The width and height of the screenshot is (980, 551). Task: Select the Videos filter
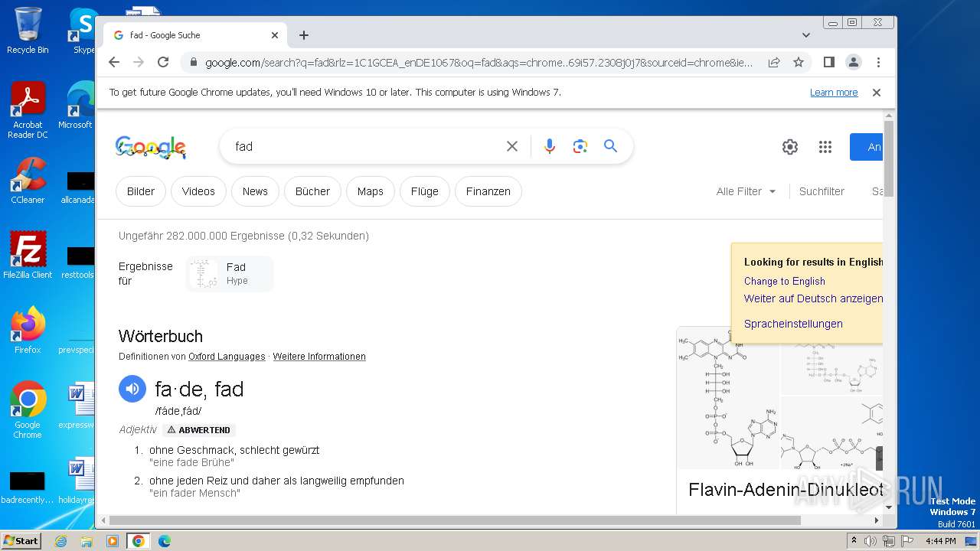[x=198, y=191]
